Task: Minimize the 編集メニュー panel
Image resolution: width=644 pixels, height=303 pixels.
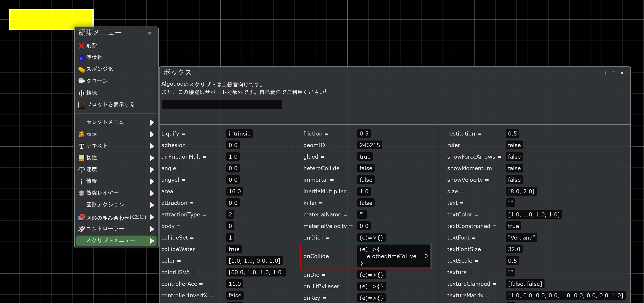Action: 141,32
